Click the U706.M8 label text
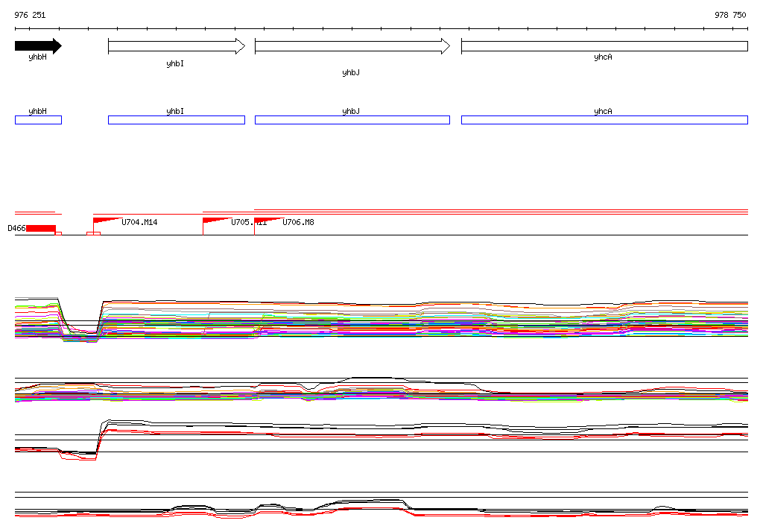763x532 pixels. tap(298, 222)
